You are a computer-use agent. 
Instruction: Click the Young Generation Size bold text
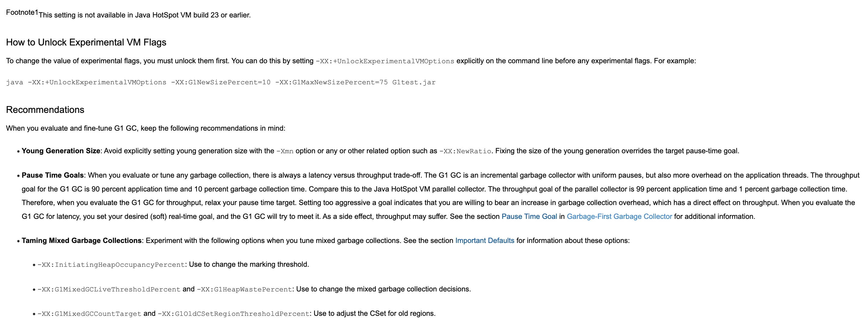(61, 151)
